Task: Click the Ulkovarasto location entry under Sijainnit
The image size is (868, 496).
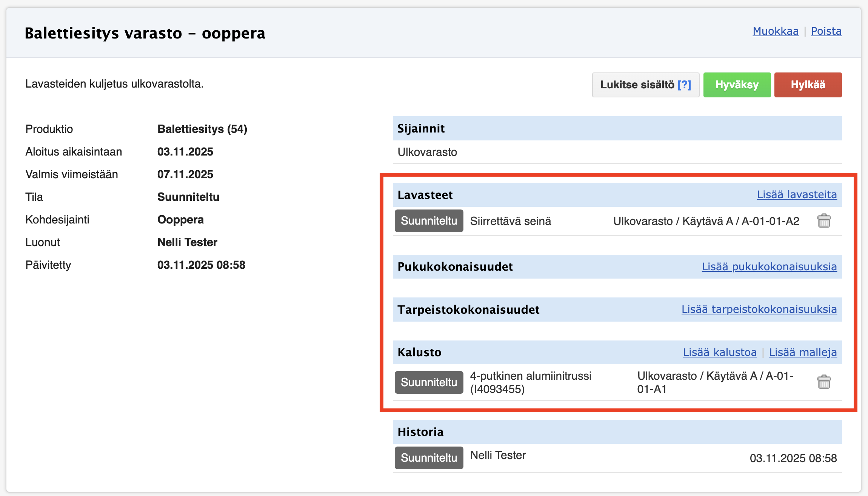Action: tap(427, 152)
